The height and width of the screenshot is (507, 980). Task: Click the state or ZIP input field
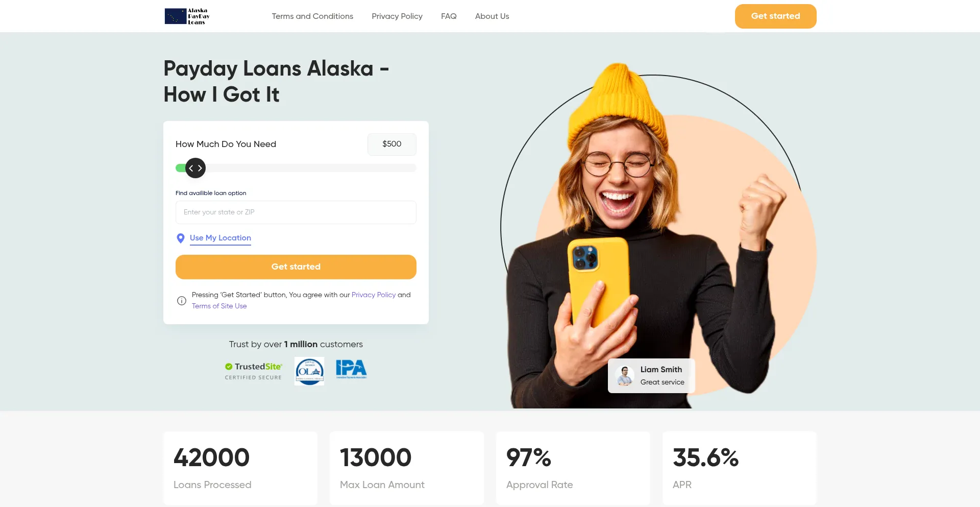[x=296, y=212]
